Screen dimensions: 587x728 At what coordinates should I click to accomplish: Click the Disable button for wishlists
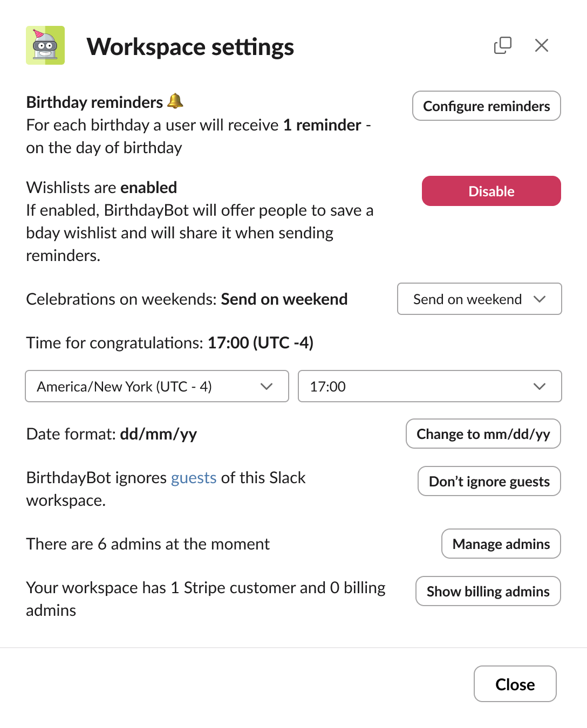491,190
